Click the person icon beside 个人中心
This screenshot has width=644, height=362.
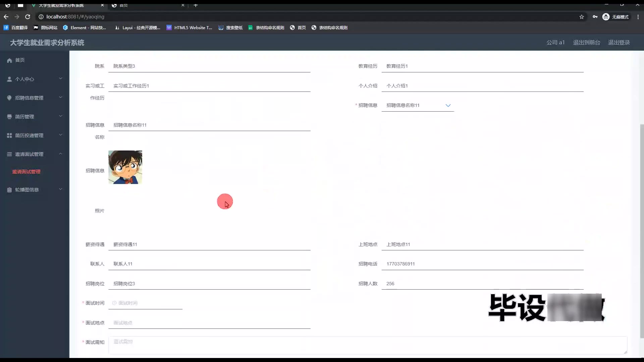tap(9, 79)
